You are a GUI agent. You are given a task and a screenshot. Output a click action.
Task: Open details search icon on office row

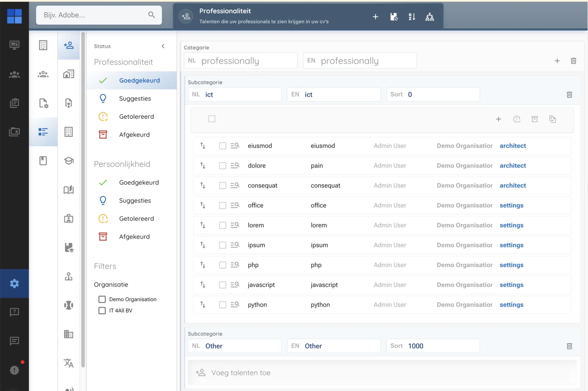(x=235, y=205)
